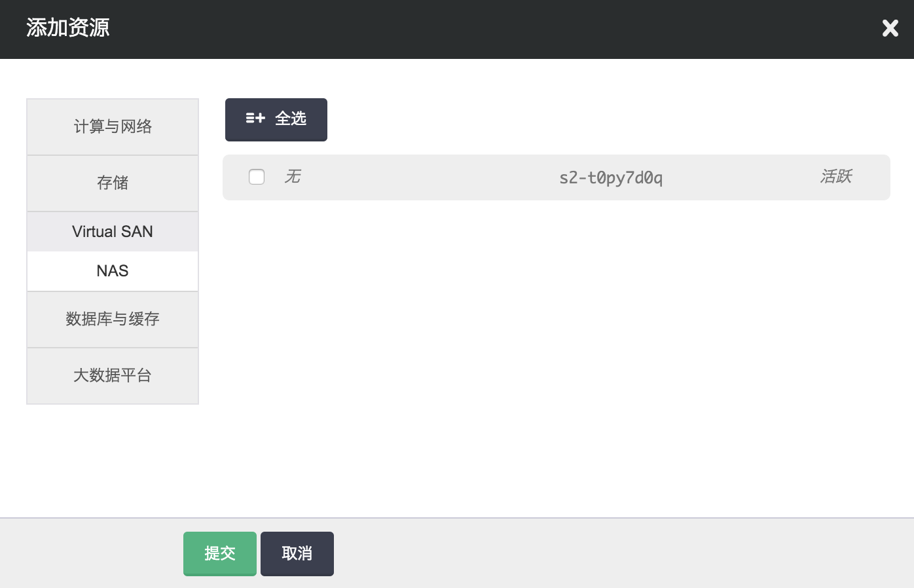Click the 添加资源 dialog title
The image size is (914, 588).
click(x=68, y=28)
